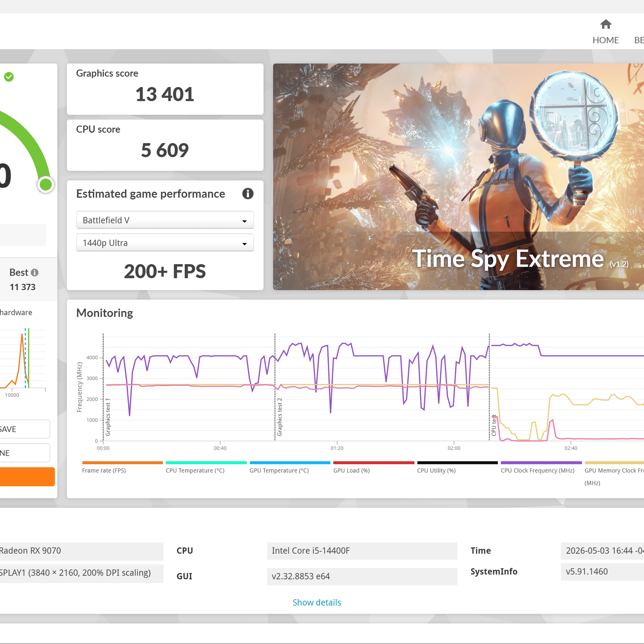Open Estimated game performance info icon
This screenshot has height=644, width=644.
click(248, 194)
